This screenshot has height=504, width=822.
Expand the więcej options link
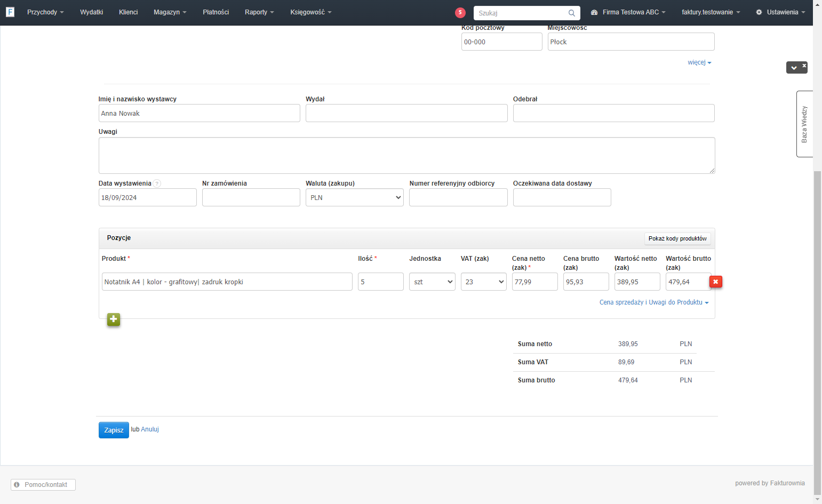(699, 62)
